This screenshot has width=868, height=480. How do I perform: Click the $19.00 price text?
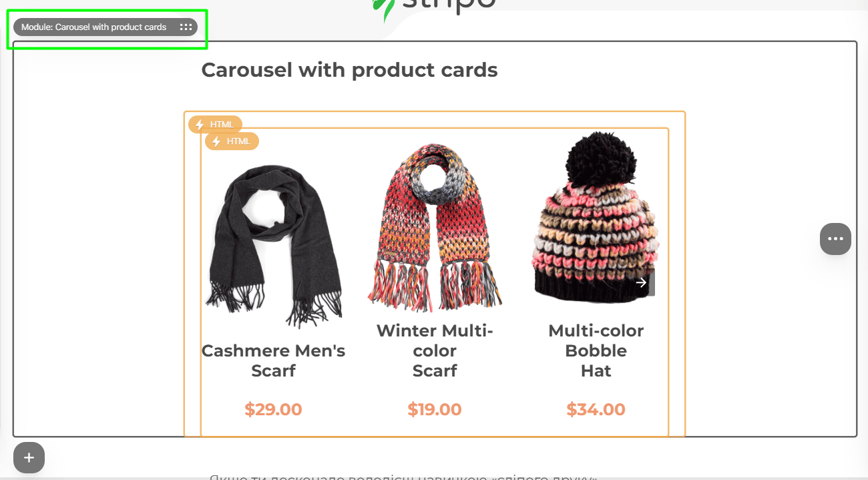435,409
